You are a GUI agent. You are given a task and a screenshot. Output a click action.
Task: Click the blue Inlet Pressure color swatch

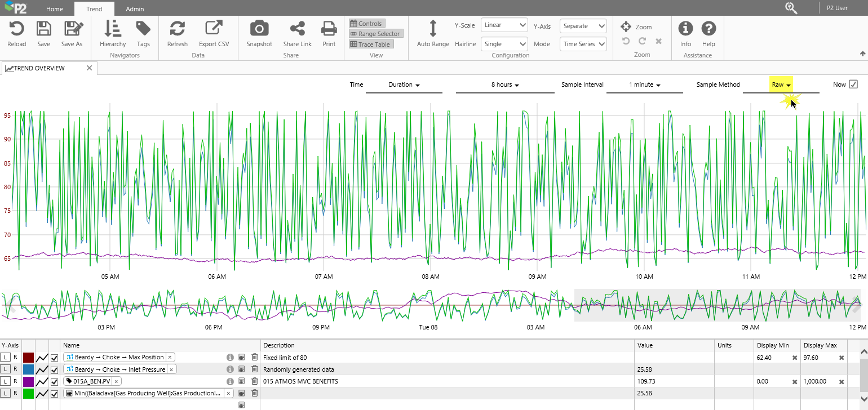click(x=28, y=369)
